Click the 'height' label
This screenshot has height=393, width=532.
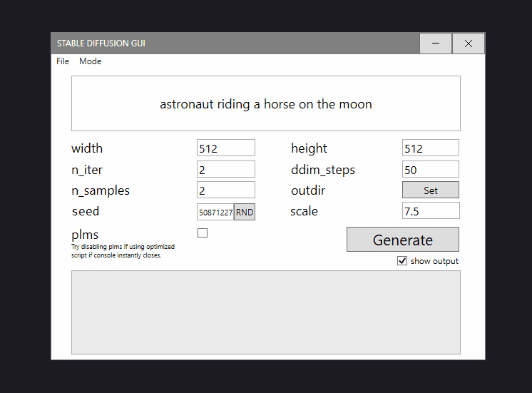pos(309,148)
